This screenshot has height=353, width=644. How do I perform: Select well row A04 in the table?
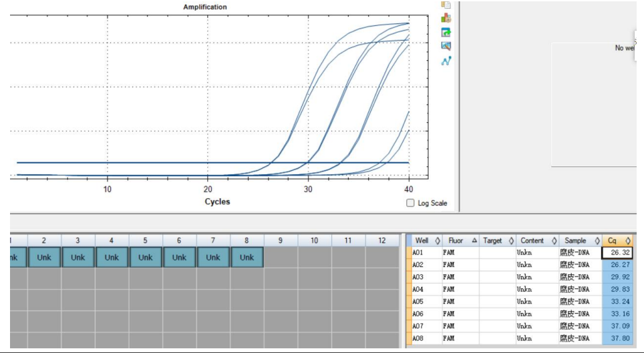point(520,290)
